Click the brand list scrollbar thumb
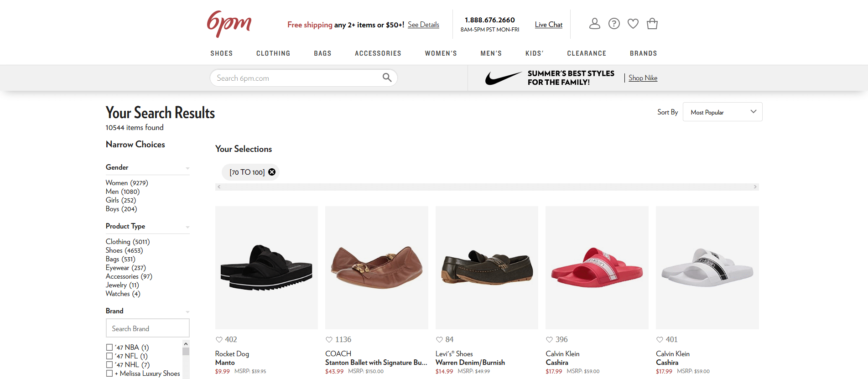The width and height of the screenshot is (868, 379). click(x=186, y=351)
